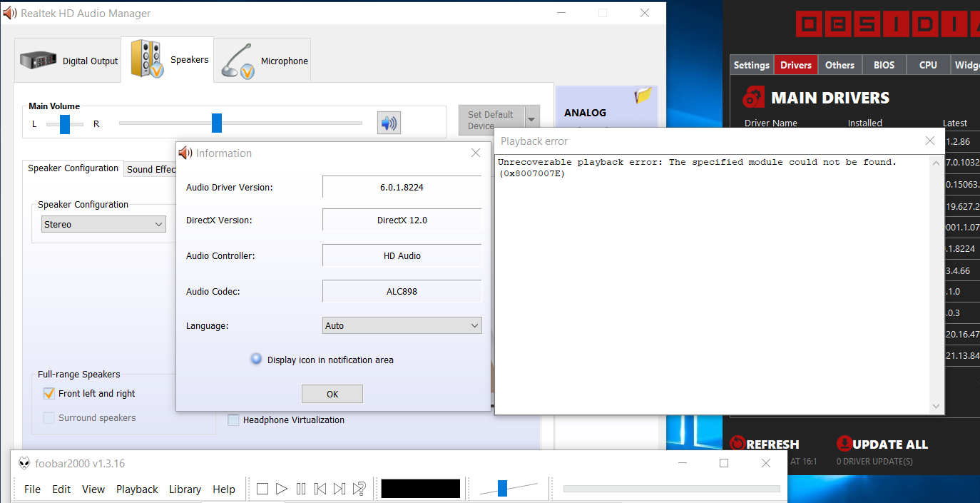Viewport: 980px width, 503px height.
Task: Click the Audio Controller HD Audio field
Action: pos(402,255)
